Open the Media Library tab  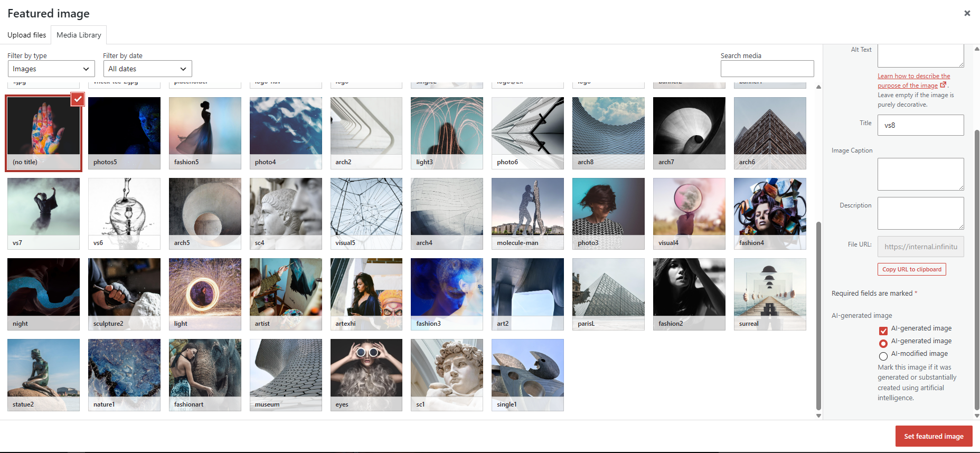point(79,35)
